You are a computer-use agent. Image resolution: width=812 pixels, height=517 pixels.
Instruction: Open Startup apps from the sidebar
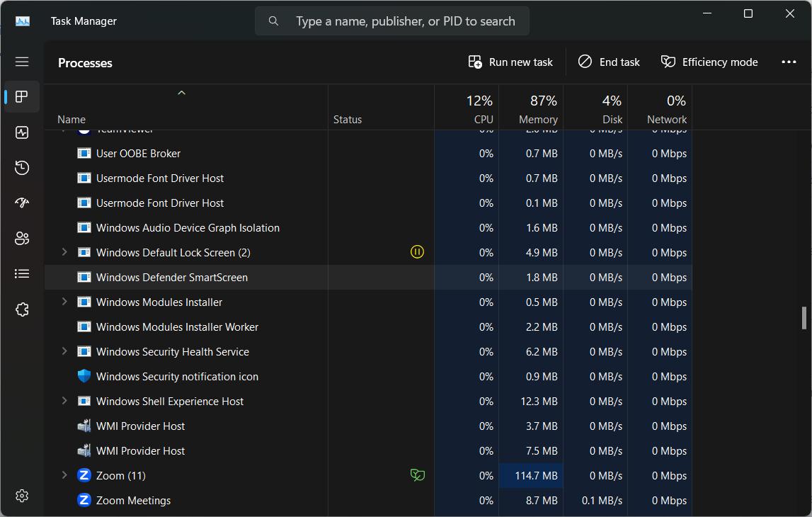point(21,203)
